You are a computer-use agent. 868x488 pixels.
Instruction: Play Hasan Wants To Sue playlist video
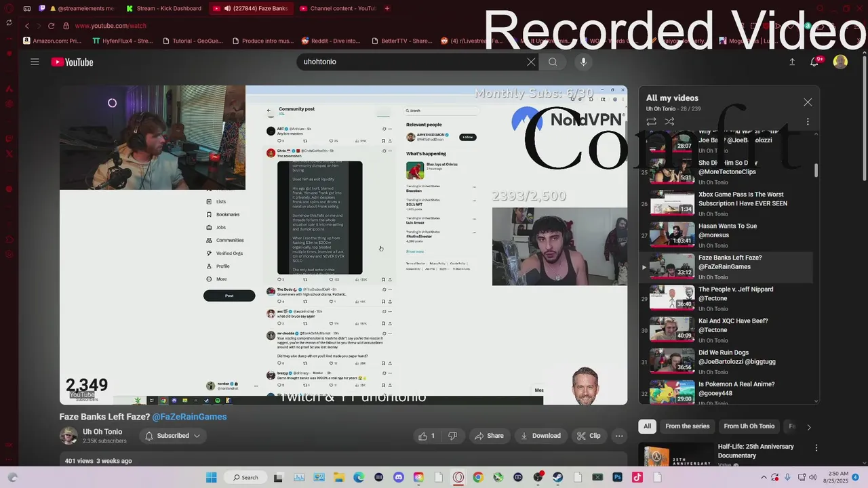[726, 235]
